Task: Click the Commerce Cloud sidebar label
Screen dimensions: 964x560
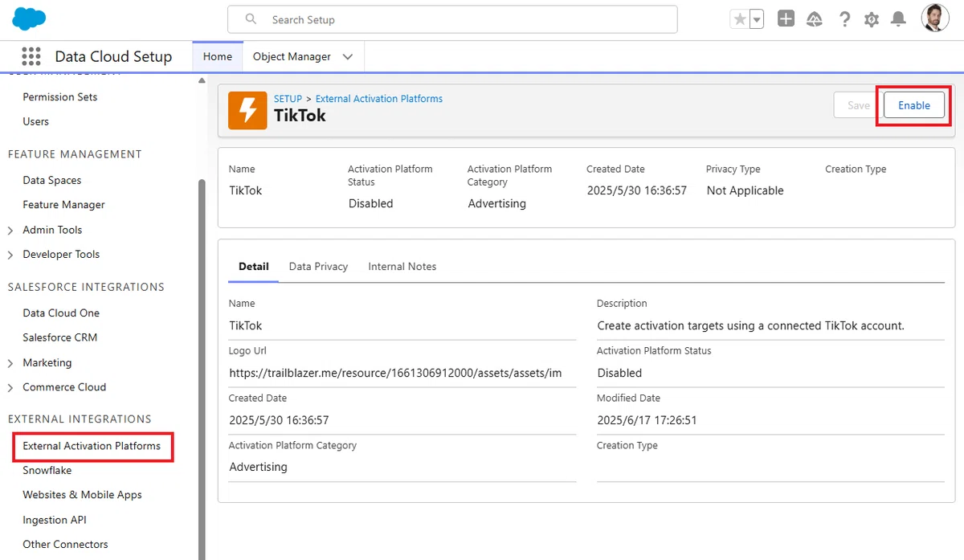Action: coord(64,387)
